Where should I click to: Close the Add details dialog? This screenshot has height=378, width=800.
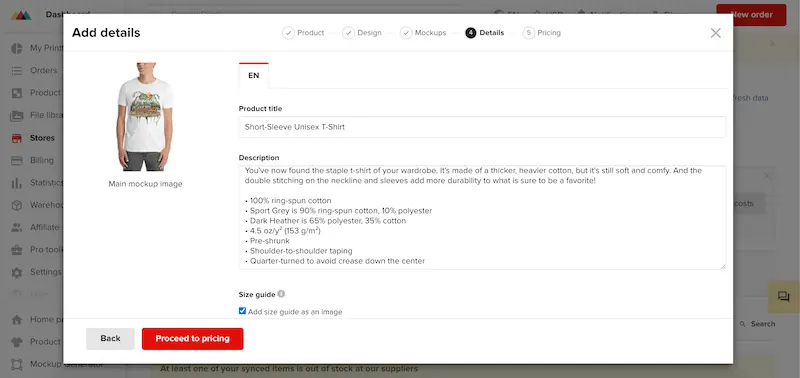click(x=715, y=33)
